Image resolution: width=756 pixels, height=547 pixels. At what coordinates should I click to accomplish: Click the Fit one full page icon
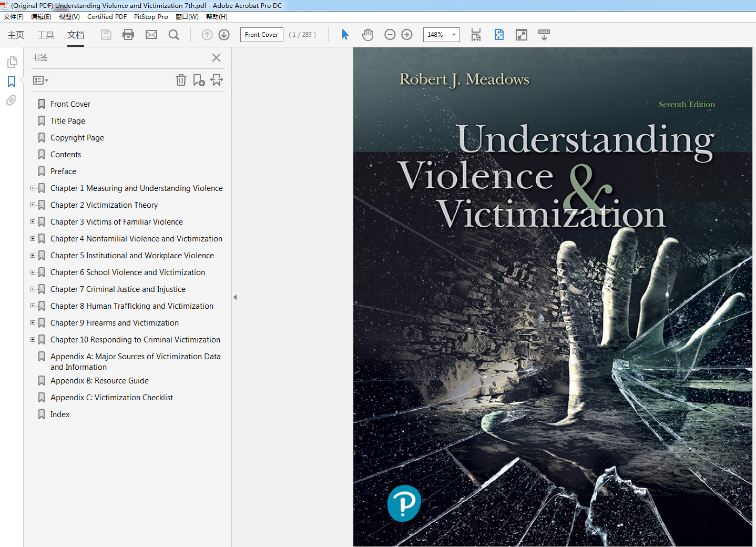499,35
